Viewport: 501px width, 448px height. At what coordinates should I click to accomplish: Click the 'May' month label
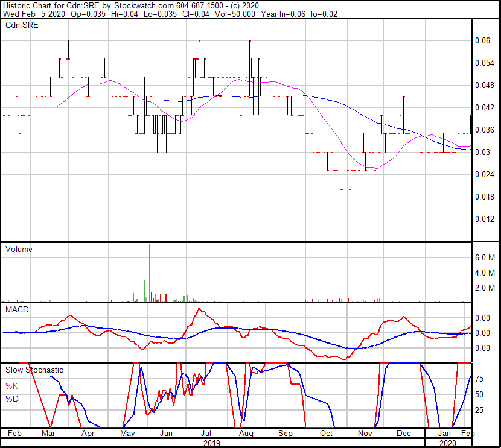127,434
